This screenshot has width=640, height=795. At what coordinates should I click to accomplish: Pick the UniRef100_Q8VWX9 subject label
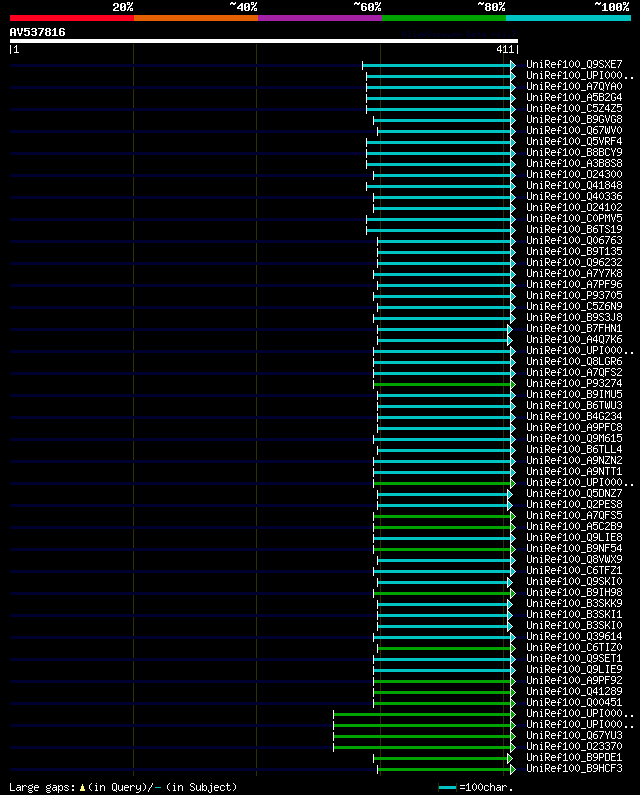(574, 560)
